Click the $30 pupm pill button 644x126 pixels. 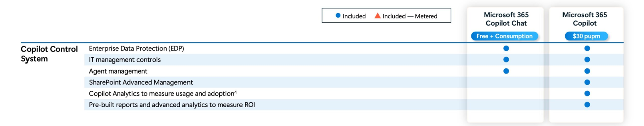pyautogui.click(x=586, y=36)
